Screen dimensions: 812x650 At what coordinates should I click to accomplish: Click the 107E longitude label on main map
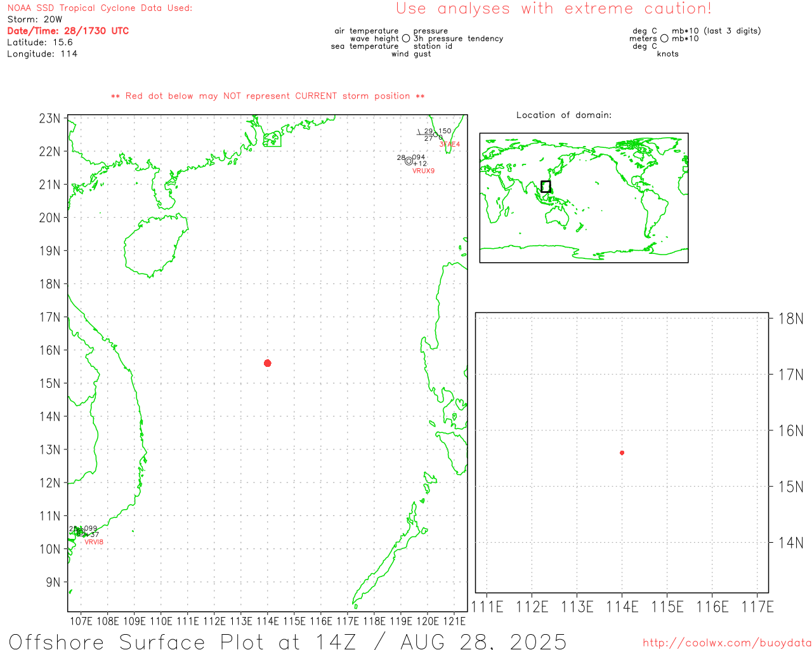tap(81, 621)
